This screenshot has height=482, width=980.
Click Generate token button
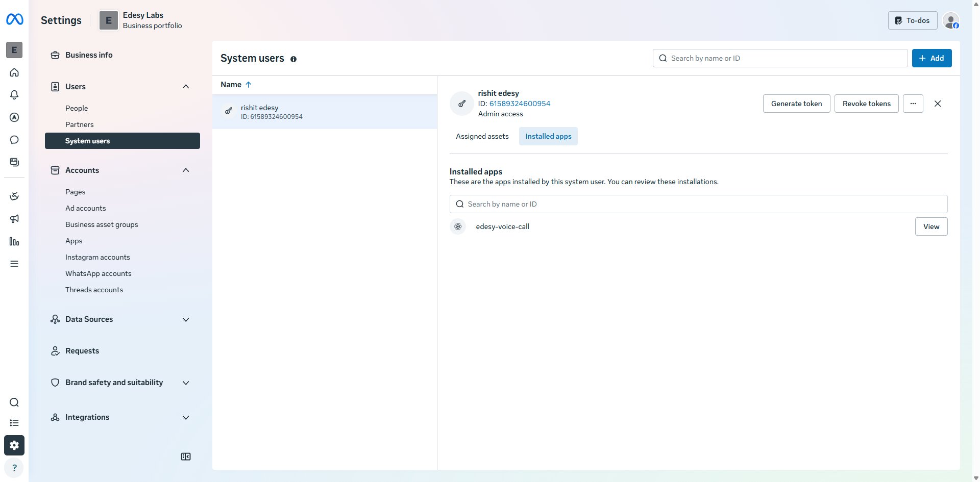click(796, 104)
